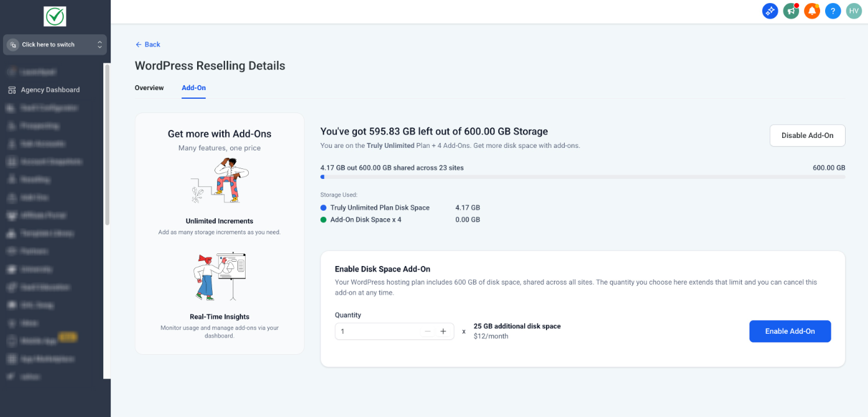Click the 'Enable Disk Space Add-On' heading
The width and height of the screenshot is (868, 417).
point(382,269)
